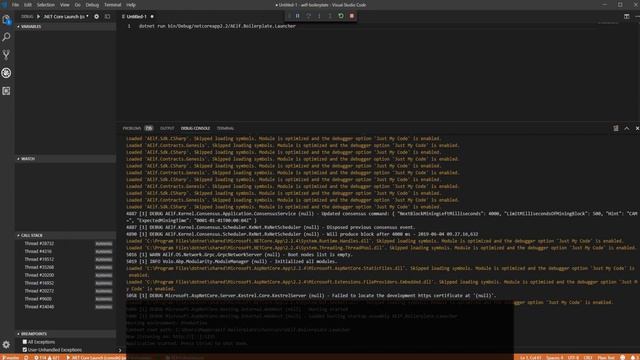This screenshot has height=360, width=640.
Task: Open the Manage gear in activity bar
Action: pos(6,345)
